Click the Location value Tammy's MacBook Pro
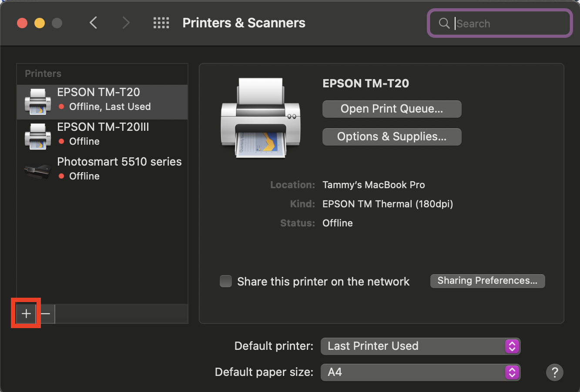The image size is (580, 392). pos(374,185)
